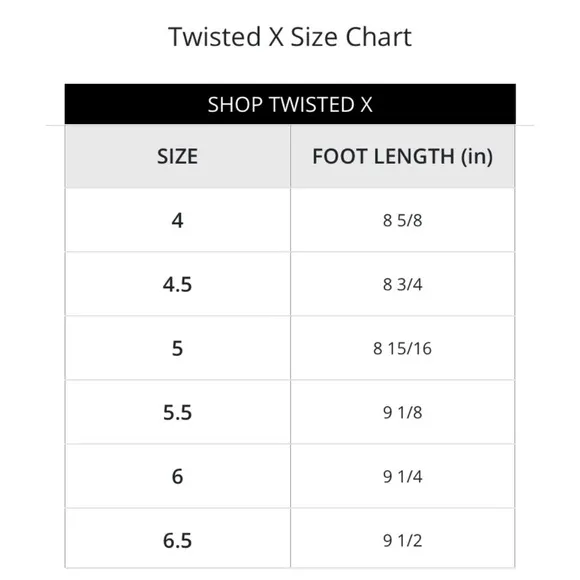Click the 9 1/8 foot length value
The image size is (580, 580).
pyautogui.click(x=402, y=412)
